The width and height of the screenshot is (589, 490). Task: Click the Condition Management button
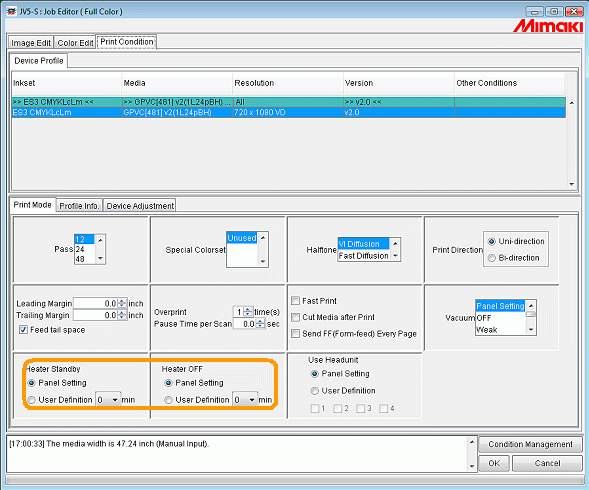click(x=530, y=444)
